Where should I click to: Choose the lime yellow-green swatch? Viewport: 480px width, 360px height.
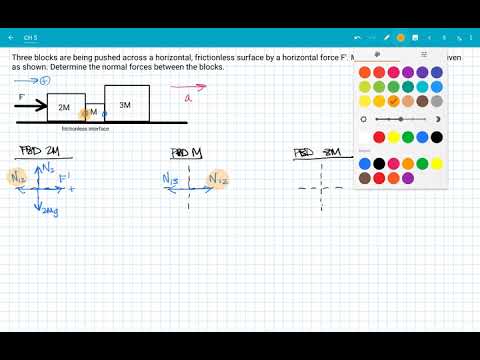[365, 87]
